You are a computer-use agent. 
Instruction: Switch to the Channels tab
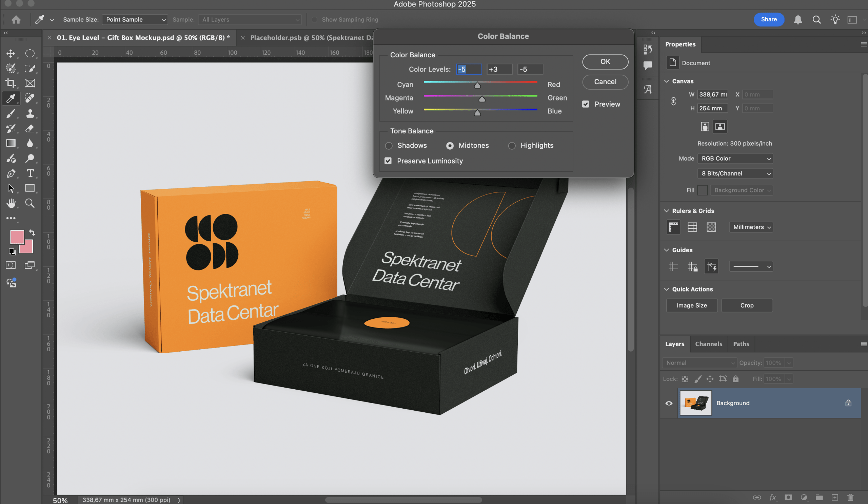(x=709, y=344)
